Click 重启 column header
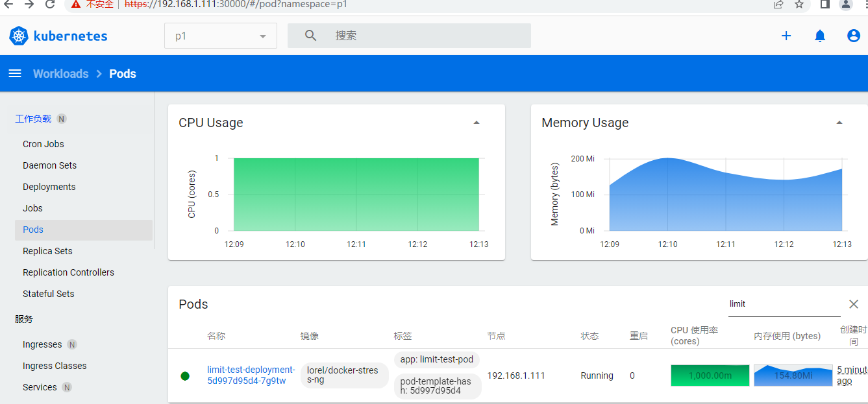Screen dimensions: 868x404 [x=639, y=336]
